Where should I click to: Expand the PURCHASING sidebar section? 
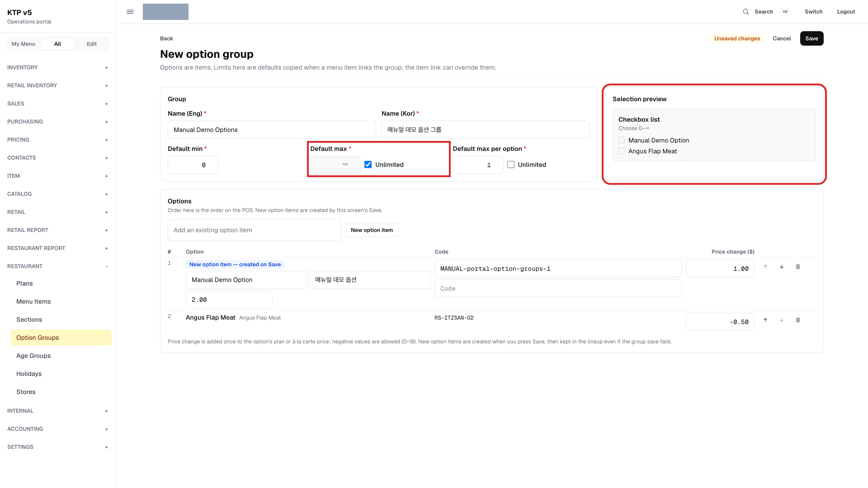58,122
